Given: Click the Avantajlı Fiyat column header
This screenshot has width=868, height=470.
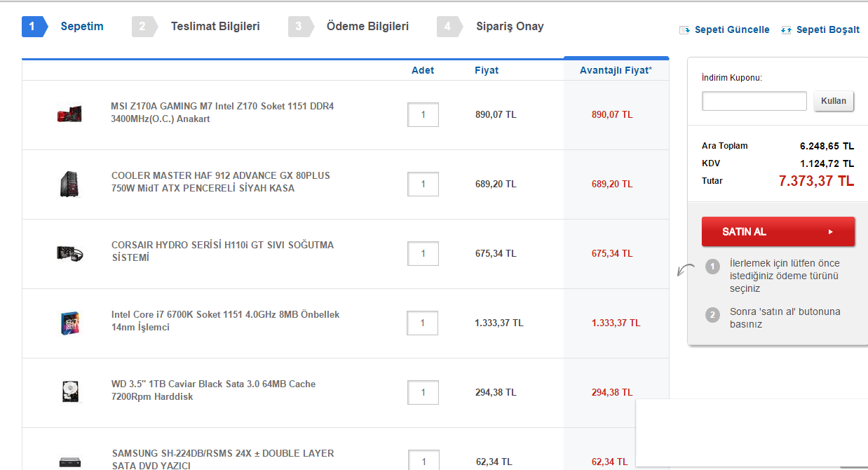Looking at the screenshot, I should (x=616, y=70).
